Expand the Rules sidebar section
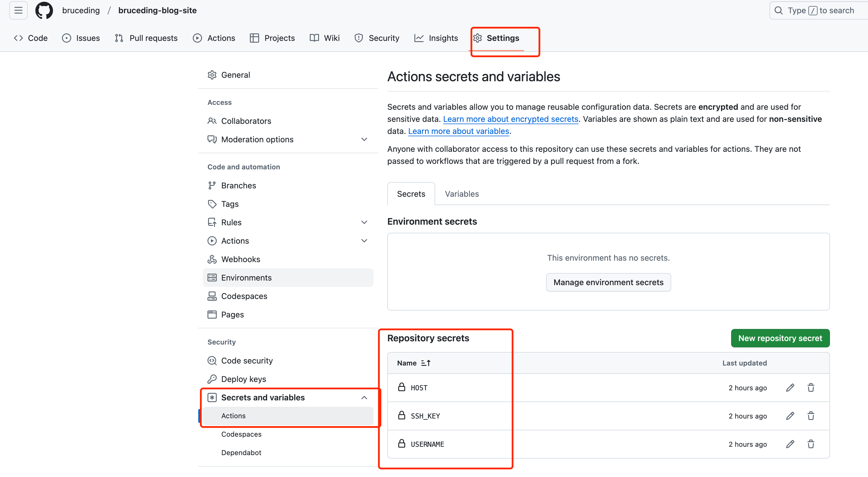Viewport: 868px width, 477px height. pos(364,222)
